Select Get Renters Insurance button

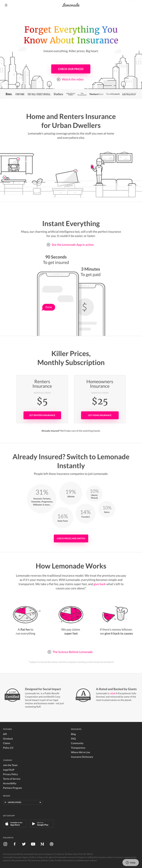[42, 415]
